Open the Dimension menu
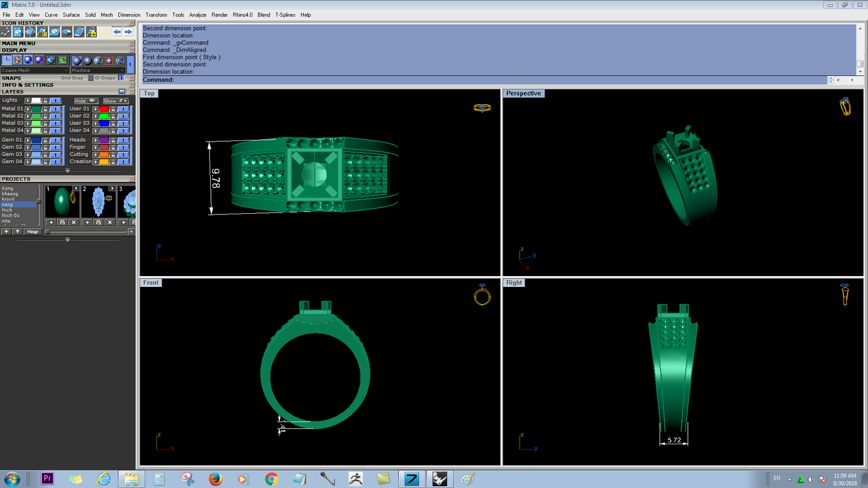The height and width of the screenshot is (488, 868). (129, 14)
